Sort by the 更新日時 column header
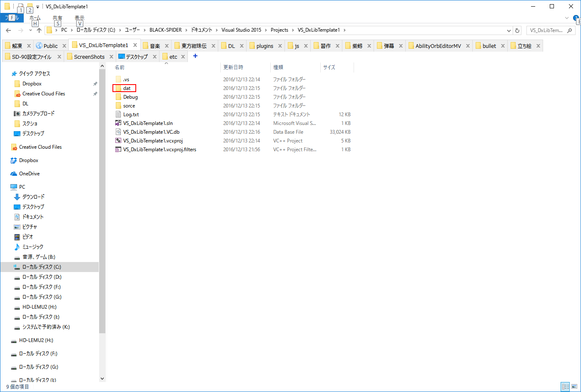 tap(233, 67)
